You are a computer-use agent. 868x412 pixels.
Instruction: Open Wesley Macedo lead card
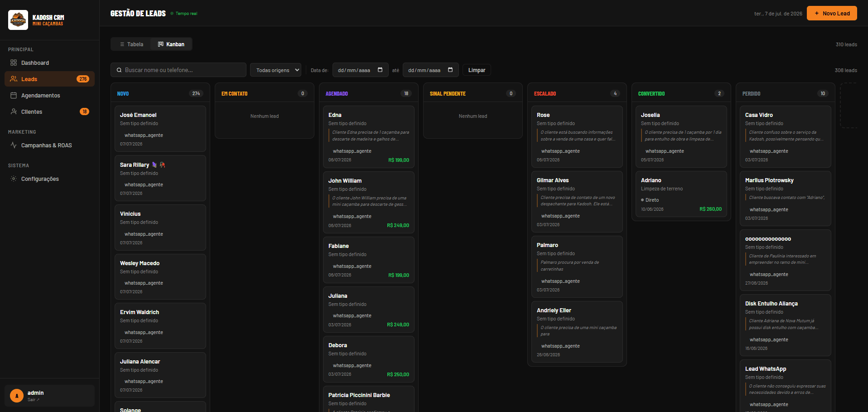[160, 276]
